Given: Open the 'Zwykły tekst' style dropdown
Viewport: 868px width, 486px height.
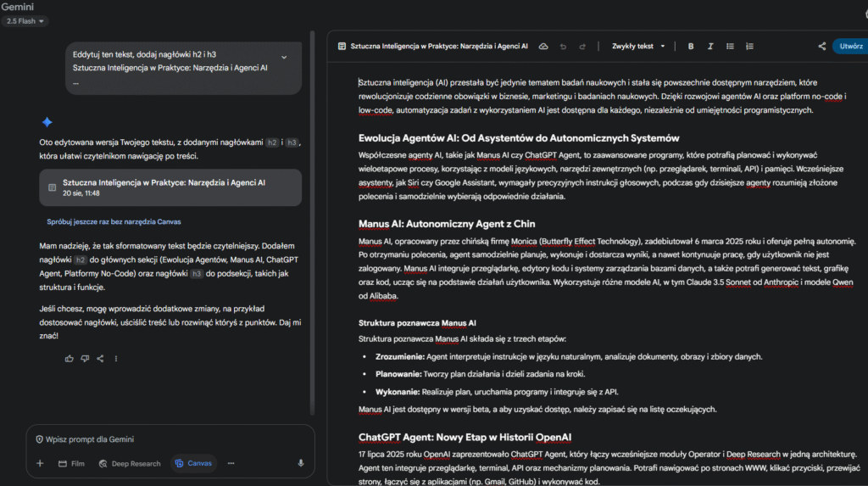Looking at the screenshot, I should (x=637, y=47).
